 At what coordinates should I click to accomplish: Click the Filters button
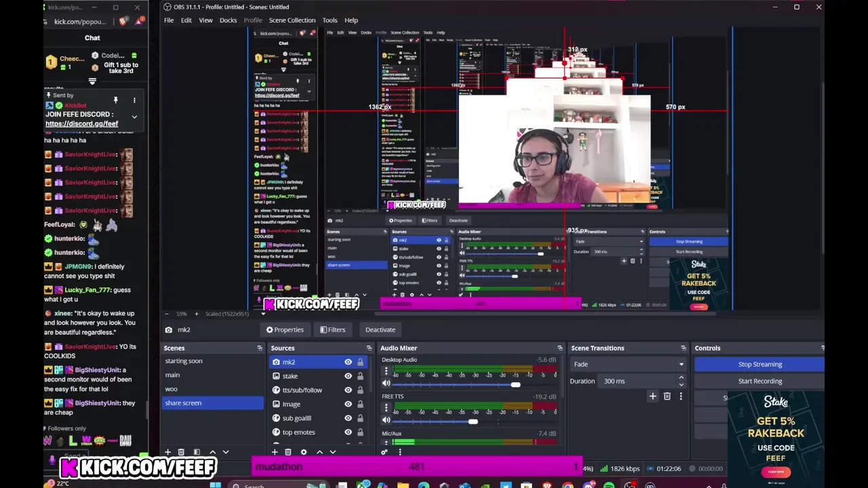click(333, 330)
